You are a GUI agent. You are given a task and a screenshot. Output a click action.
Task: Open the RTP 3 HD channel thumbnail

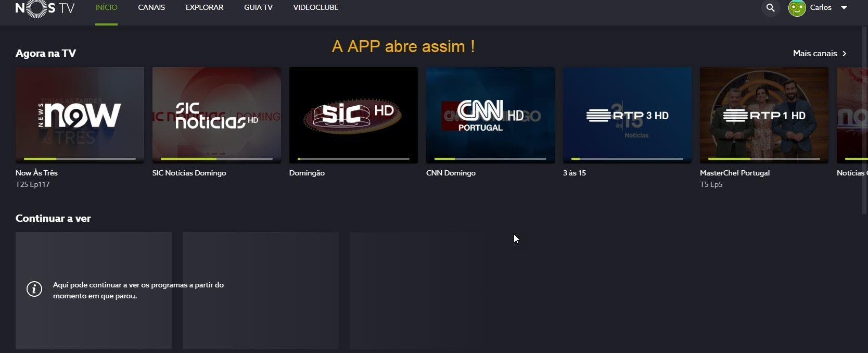(627, 115)
